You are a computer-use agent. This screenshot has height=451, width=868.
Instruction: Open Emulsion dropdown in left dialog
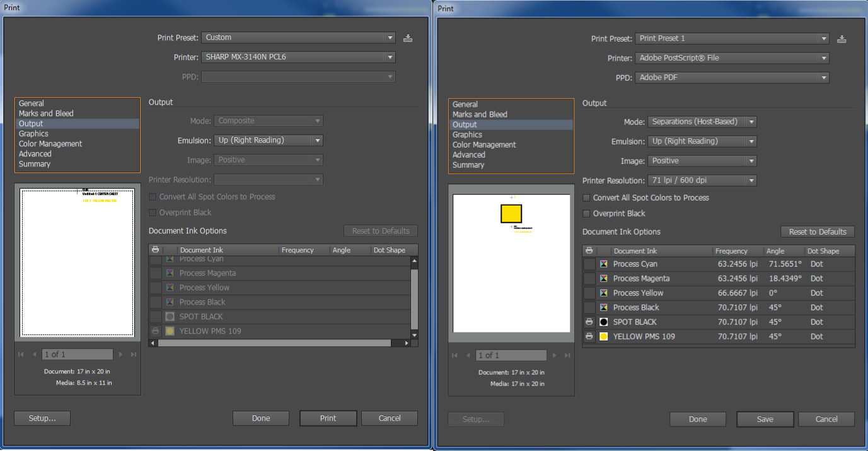coord(269,140)
